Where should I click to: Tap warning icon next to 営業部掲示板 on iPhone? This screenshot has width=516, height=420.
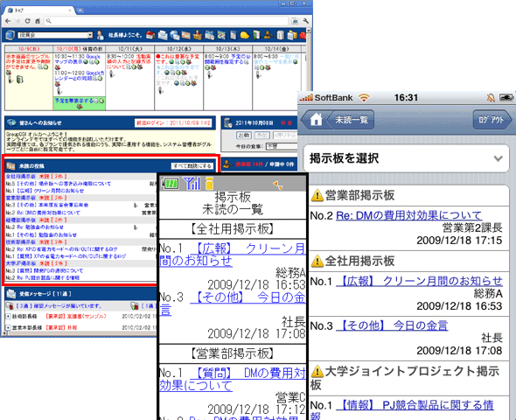[317, 195]
